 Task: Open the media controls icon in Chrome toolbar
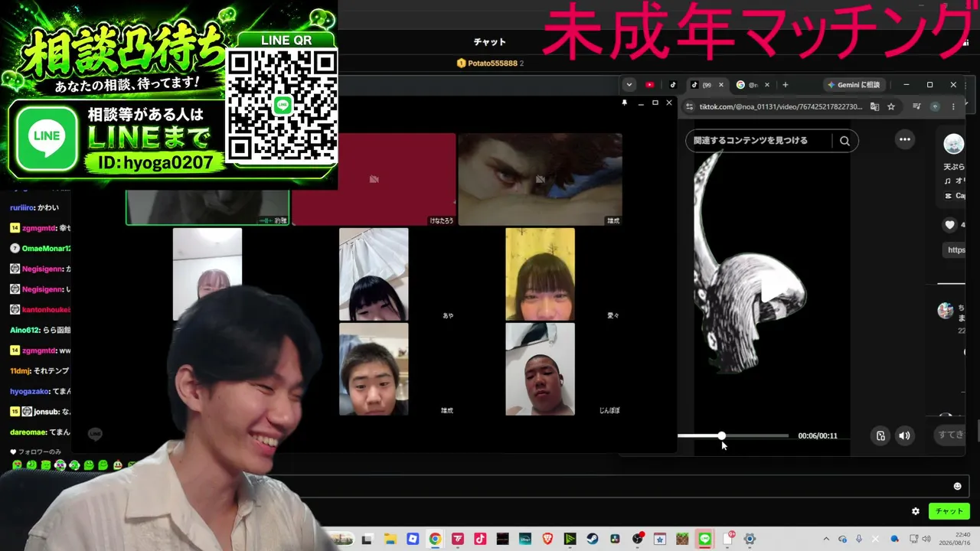917,107
